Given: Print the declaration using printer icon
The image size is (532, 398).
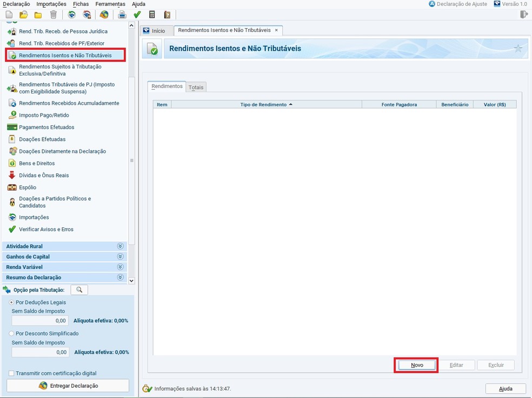Looking at the screenshot, I should pyautogui.click(x=122, y=15).
